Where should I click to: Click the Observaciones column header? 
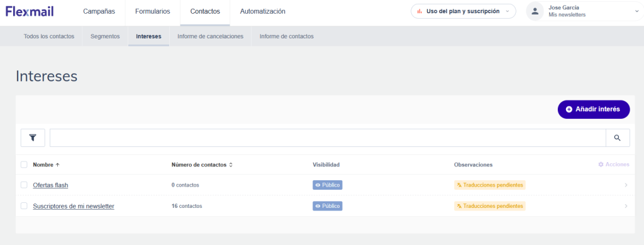pyautogui.click(x=473, y=165)
